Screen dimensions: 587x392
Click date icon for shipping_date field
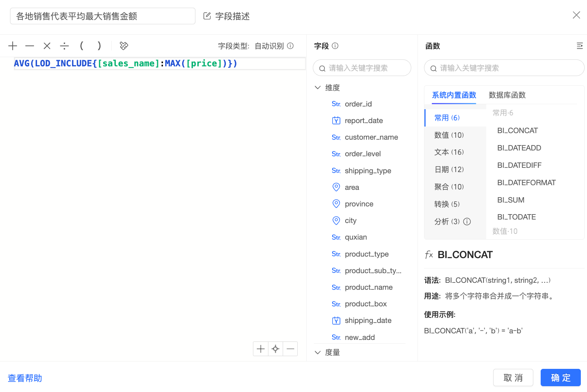336,320
